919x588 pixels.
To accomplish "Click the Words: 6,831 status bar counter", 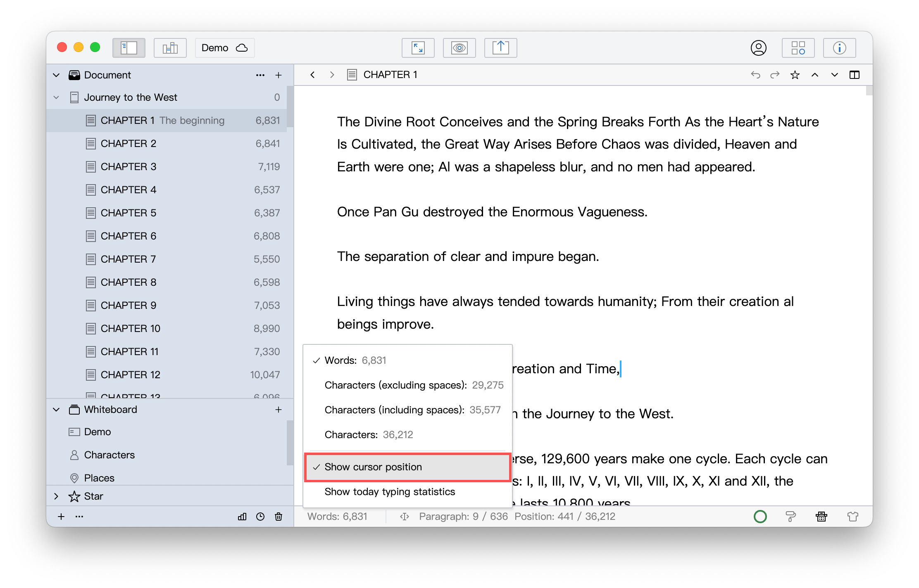I will point(337,517).
